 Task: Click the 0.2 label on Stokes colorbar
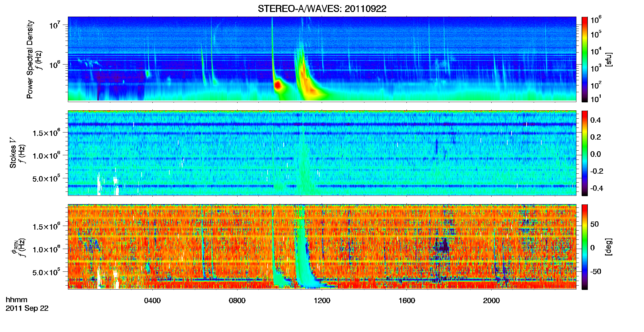595,137
